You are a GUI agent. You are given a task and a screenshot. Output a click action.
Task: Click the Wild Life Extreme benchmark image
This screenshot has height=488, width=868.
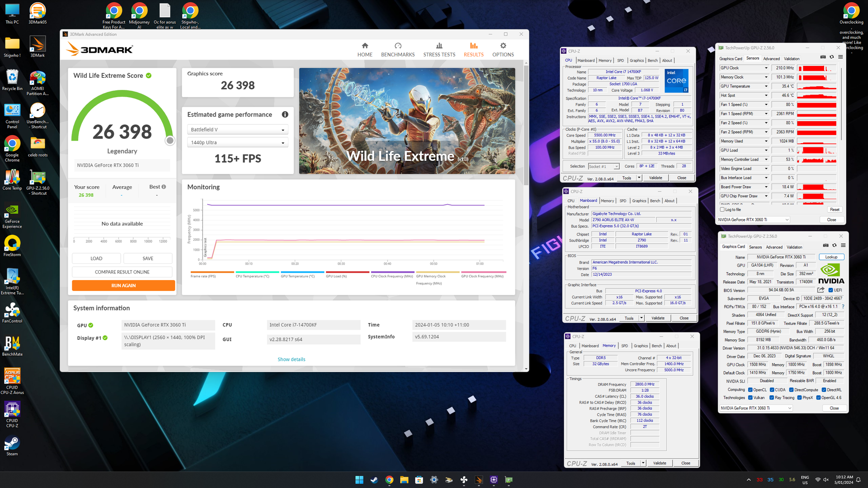pos(407,121)
